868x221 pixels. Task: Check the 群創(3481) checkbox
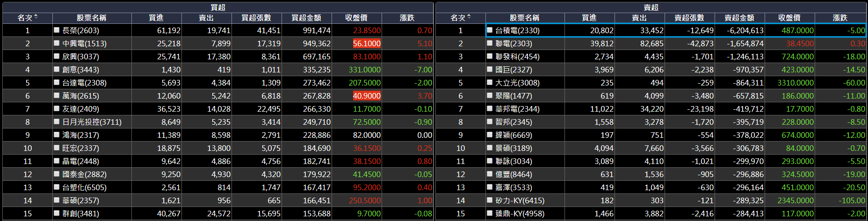click(57, 213)
